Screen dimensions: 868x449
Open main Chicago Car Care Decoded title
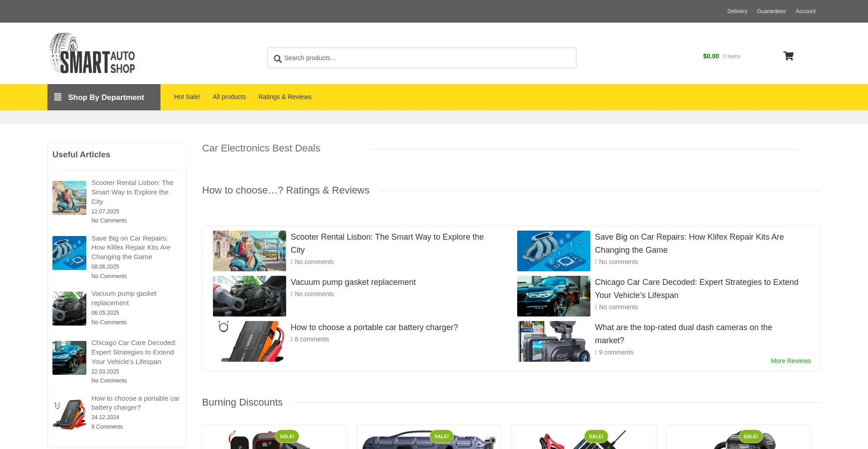[697, 288]
